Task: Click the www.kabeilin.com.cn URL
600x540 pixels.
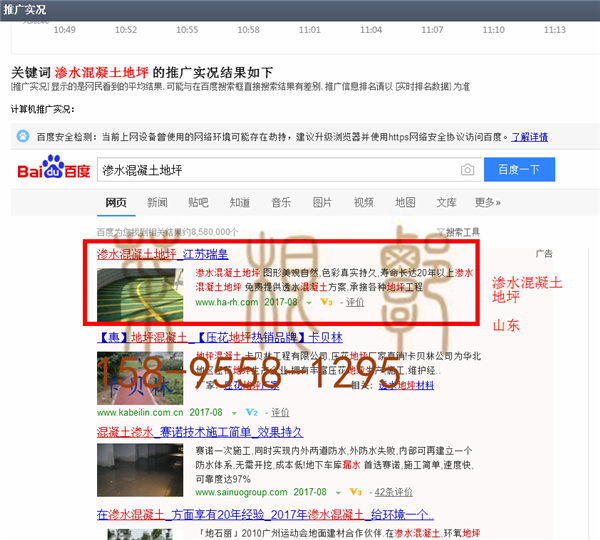Action: pyautogui.click(x=140, y=413)
